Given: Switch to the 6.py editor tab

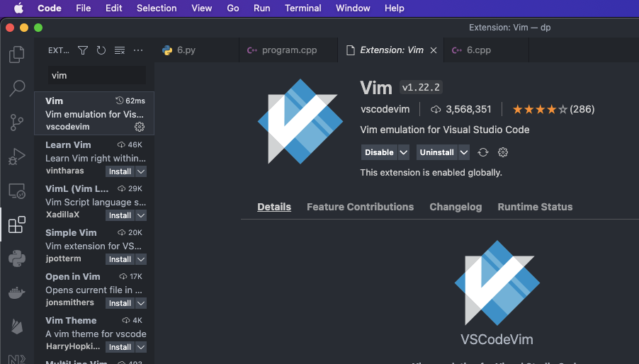Looking at the screenshot, I should 196,50.
